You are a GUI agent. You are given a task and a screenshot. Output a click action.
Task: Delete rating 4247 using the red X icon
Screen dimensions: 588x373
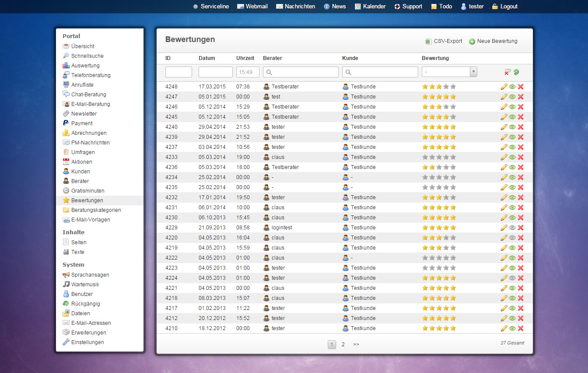pos(521,97)
